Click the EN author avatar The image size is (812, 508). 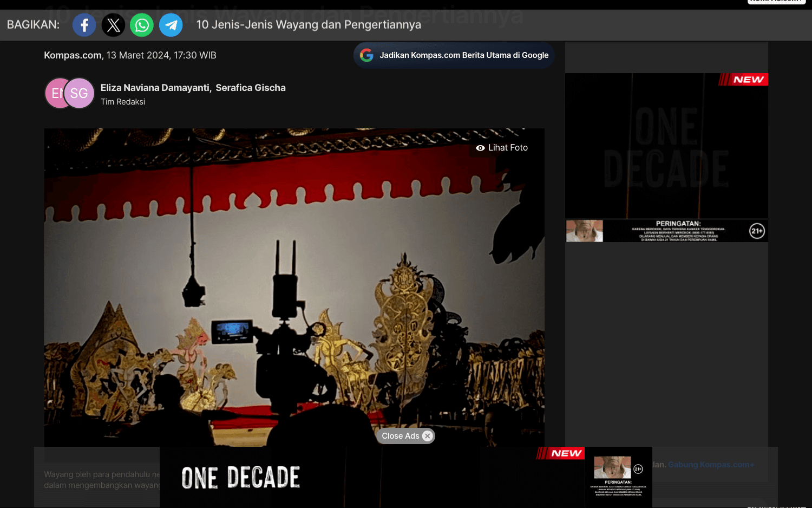coord(54,93)
